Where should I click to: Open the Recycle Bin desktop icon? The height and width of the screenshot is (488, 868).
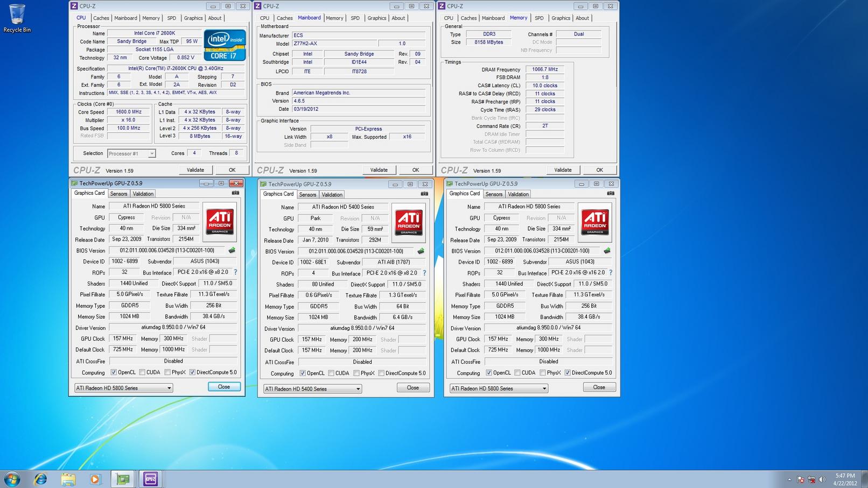click(x=17, y=18)
